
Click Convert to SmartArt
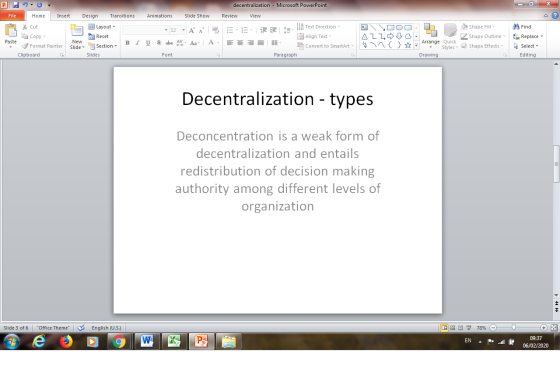[x=325, y=46]
